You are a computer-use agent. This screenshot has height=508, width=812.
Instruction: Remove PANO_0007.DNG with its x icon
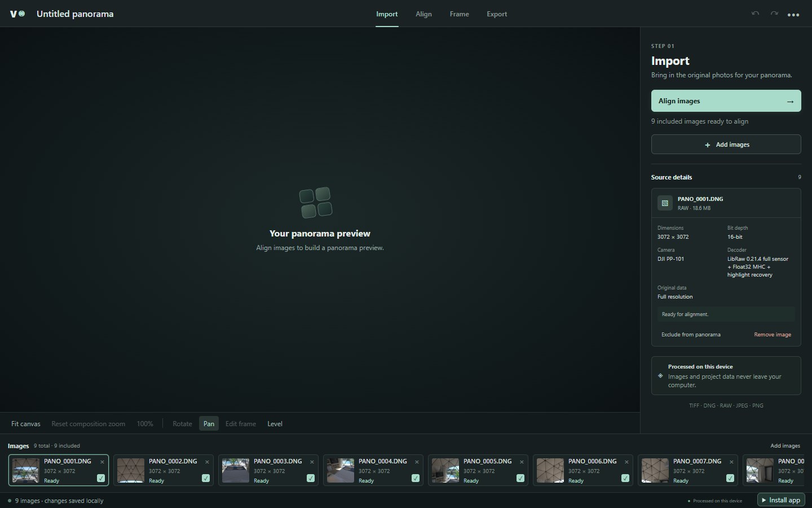pos(731,462)
